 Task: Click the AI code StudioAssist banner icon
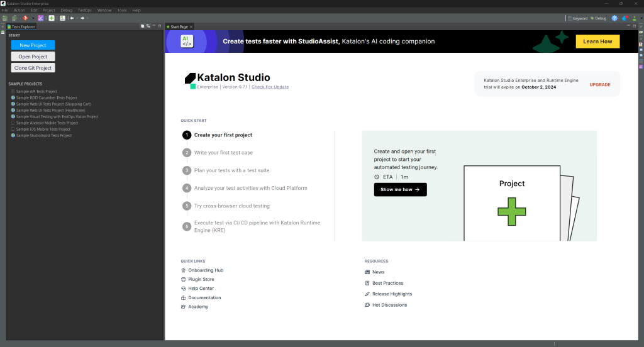(187, 41)
